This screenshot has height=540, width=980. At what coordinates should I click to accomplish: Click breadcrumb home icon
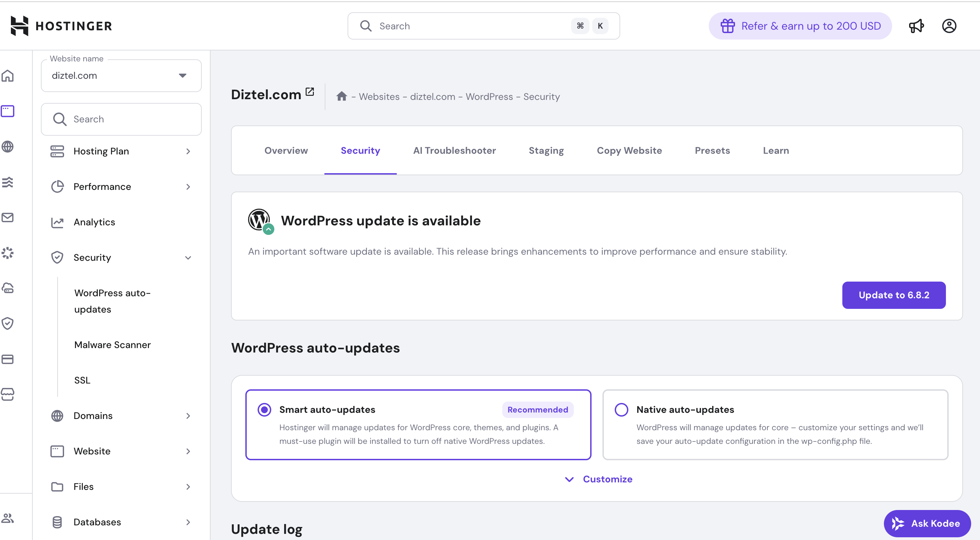pyautogui.click(x=341, y=96)
